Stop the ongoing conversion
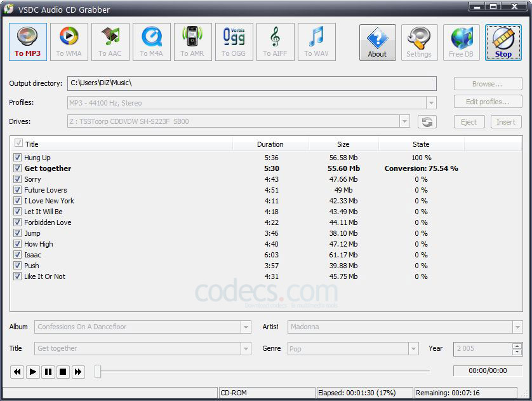The height and width of the screenshot is (401, 532). 503,43
